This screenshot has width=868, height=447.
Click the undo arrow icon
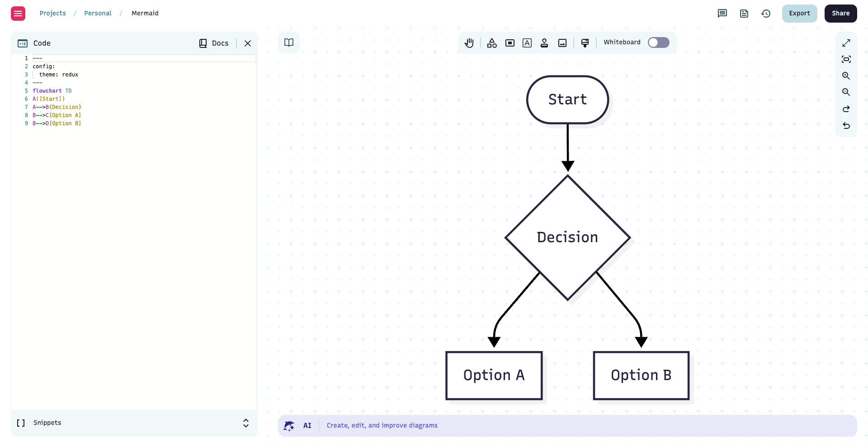tap(846, 126)
